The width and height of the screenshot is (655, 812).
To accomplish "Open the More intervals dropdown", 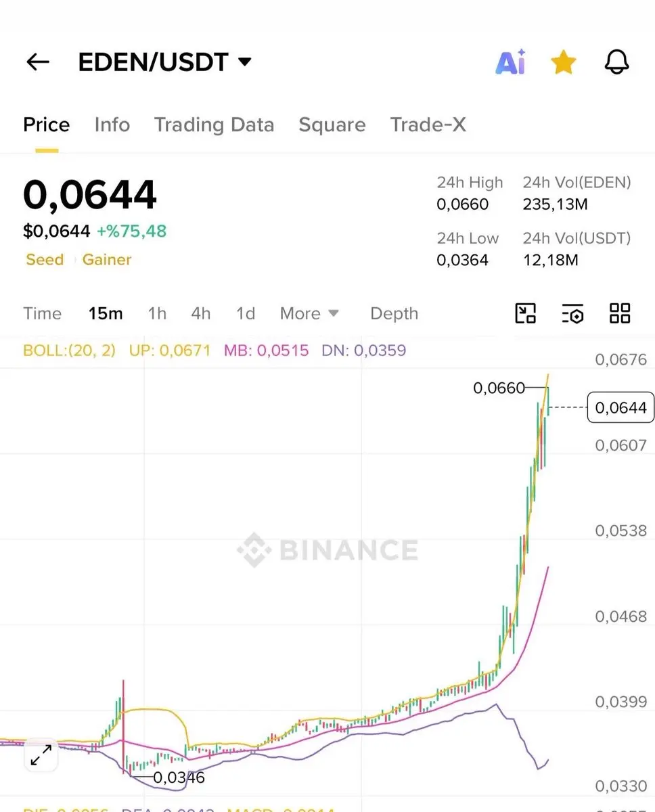I will coord(309,313).
